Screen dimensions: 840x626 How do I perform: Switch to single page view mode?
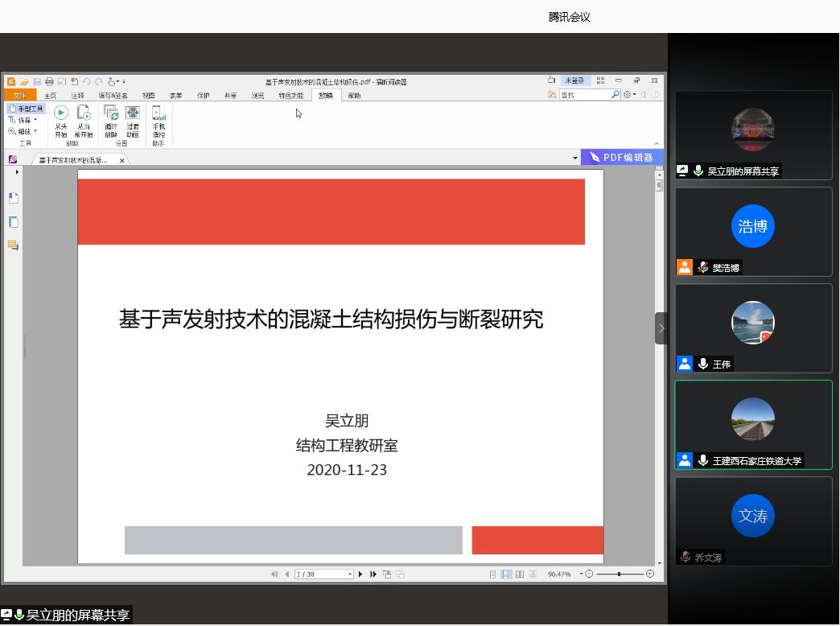tap(492, 575)
